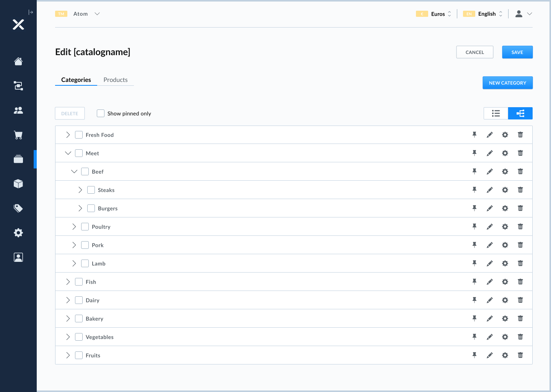The width and height of the screenshot is (551, 392).
Task: Switch to list view of categories
Action: 496,113
